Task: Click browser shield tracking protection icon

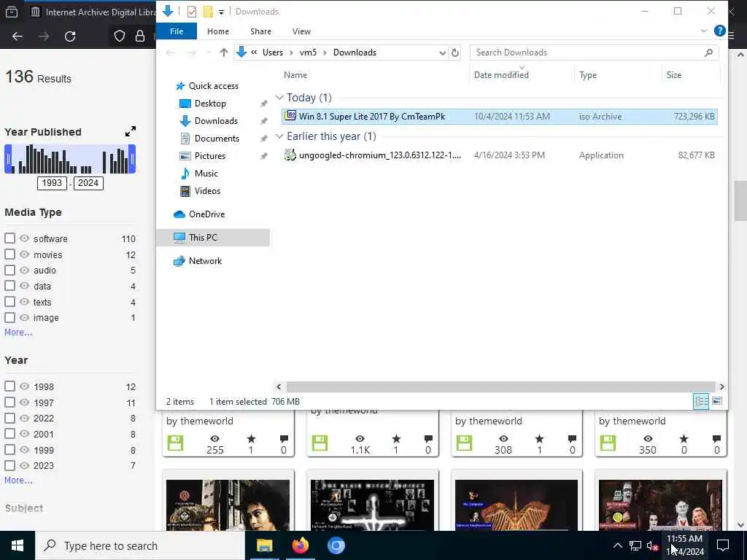Action: point(119,36)
